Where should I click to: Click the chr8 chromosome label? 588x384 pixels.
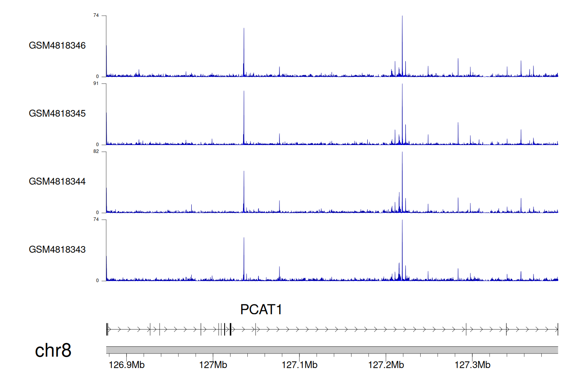coord(53,350)
